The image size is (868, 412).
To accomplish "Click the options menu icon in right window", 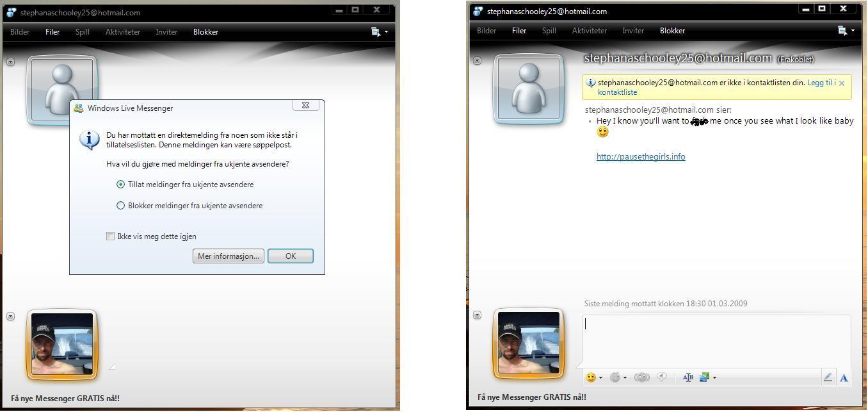I will pos(842,30).
